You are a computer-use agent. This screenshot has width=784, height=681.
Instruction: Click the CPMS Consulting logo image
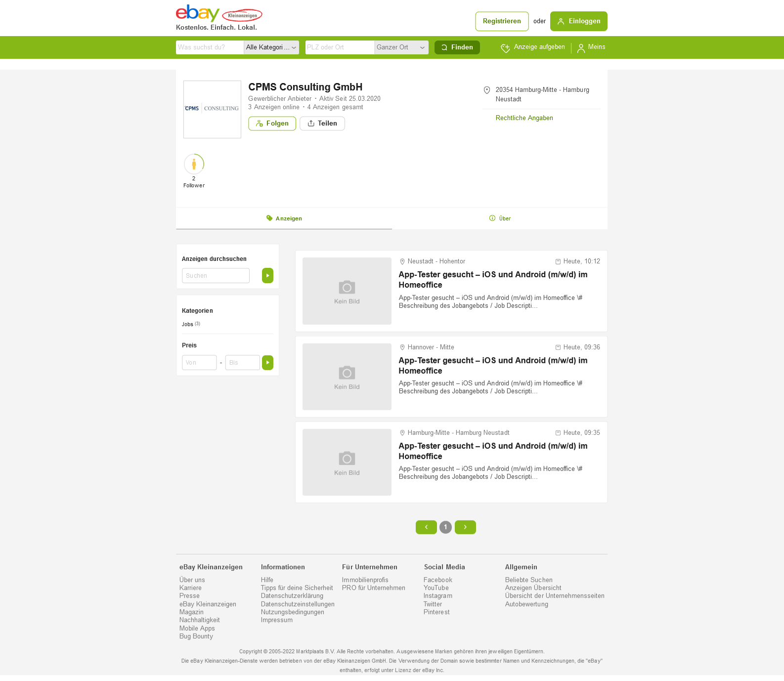(212, 109)
